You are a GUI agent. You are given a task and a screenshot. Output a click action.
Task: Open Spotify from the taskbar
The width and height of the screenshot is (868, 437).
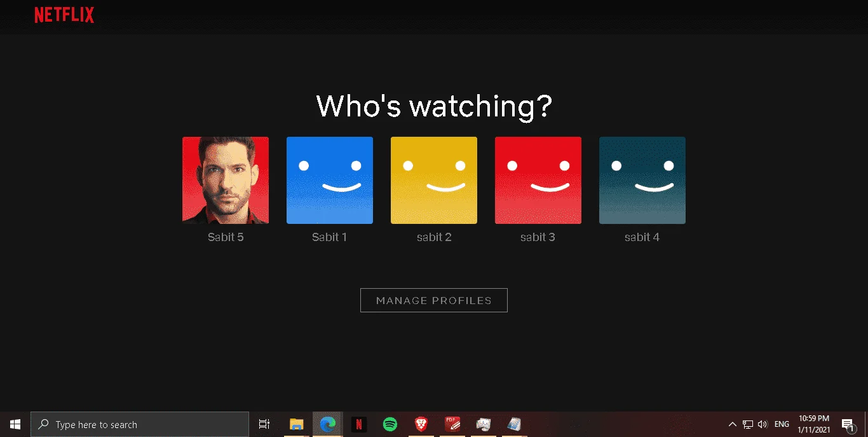pos(390,424)
